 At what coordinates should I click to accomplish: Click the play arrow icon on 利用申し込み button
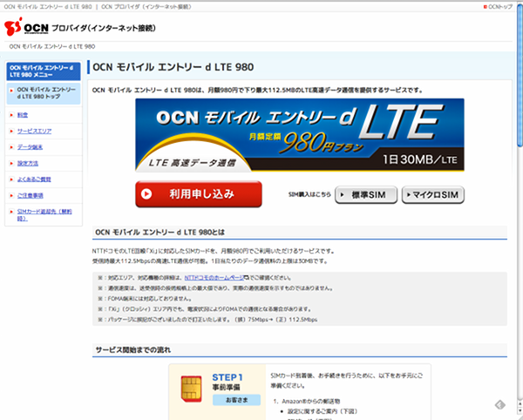pos(146,193)
